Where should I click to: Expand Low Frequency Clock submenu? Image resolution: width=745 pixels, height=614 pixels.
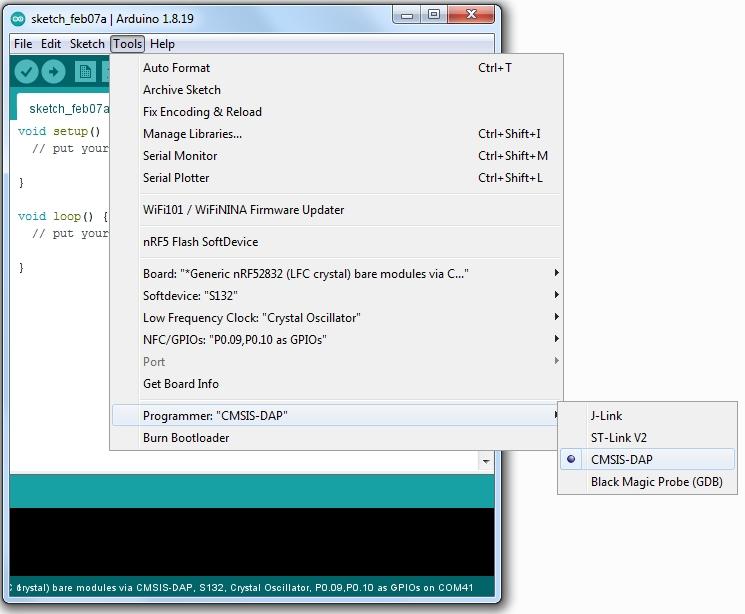click(x=336, y=317)
